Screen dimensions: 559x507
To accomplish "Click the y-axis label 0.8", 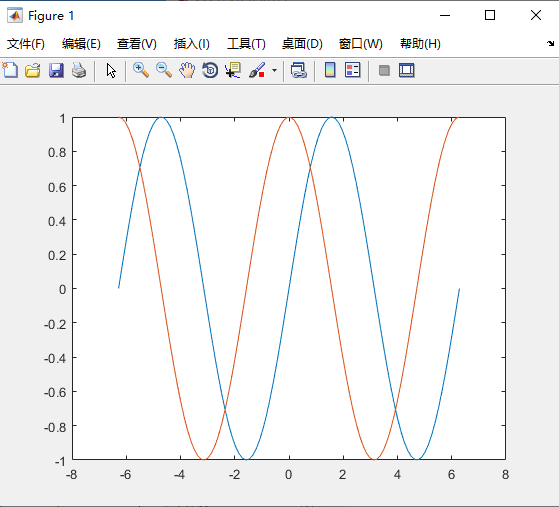I will click(x=57, y=153).
